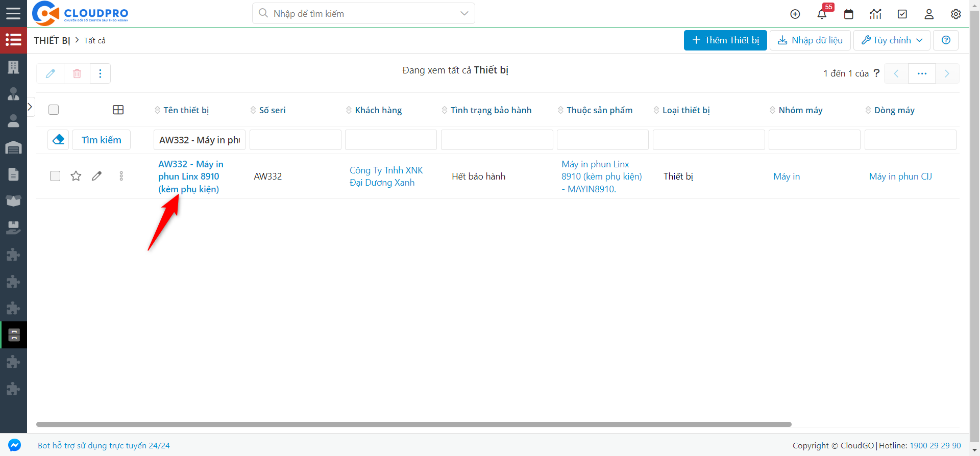Open Bot hỗ trợ sử dụng trực tuyến link
The image size is (980, 456).
104,445
